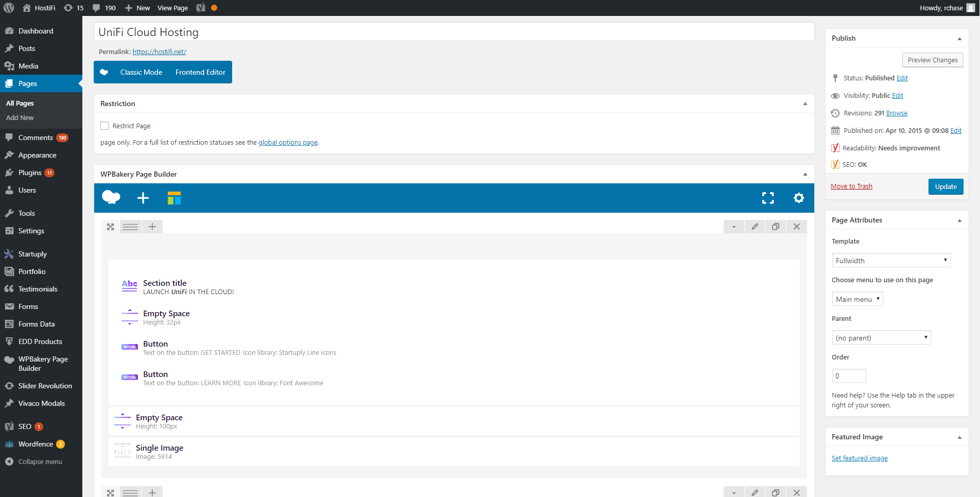
Task: Click the Yoast SEO icon in admin bar
Action: [x=201, y=8]
